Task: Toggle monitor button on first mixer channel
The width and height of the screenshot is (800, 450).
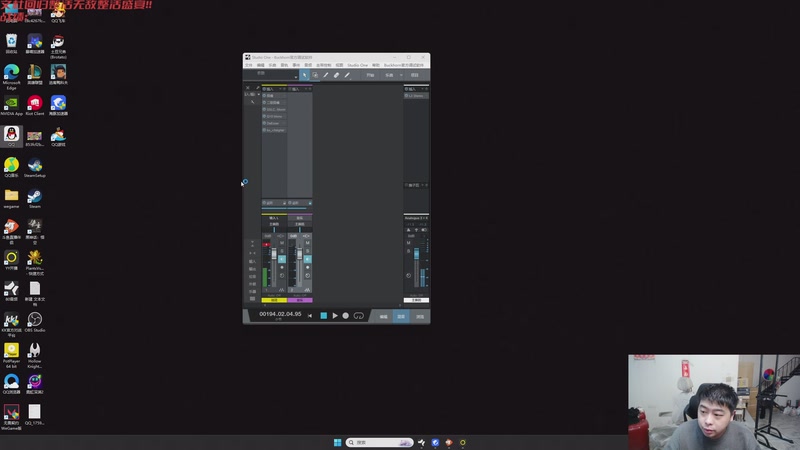Action: click(x=282, y=259)
